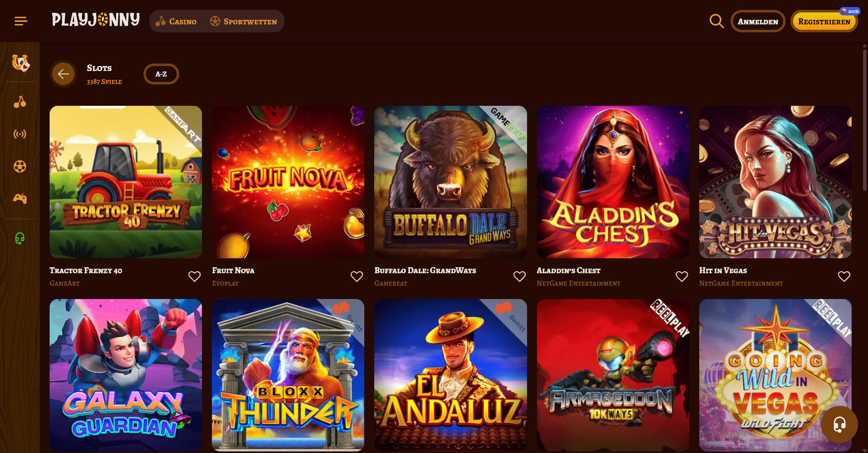Open the hamburger menu

coord(21,21)
